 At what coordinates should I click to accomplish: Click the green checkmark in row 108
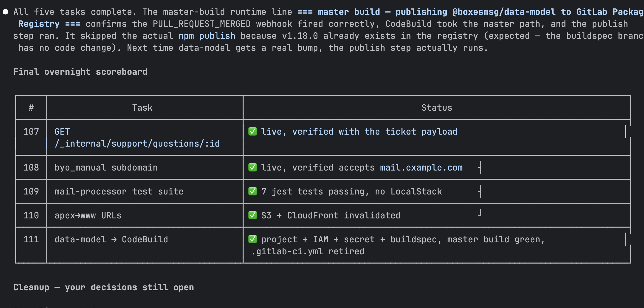[252, 167]
